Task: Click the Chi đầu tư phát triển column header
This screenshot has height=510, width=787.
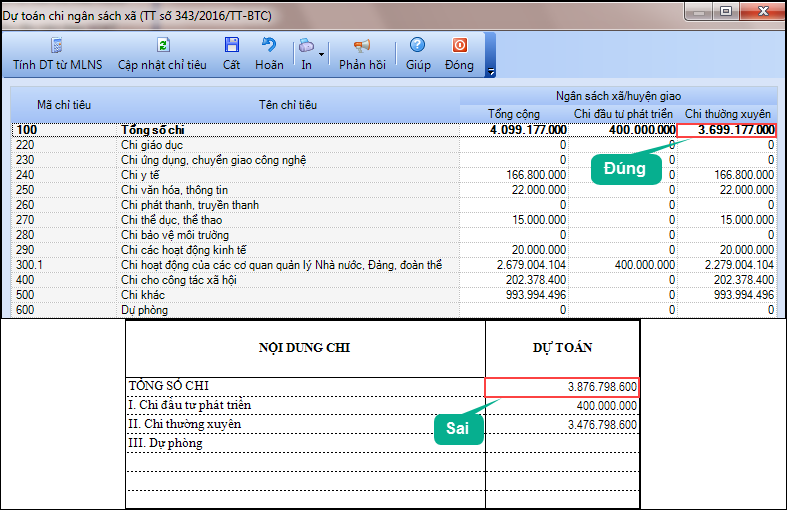Action: pos(623,114)
